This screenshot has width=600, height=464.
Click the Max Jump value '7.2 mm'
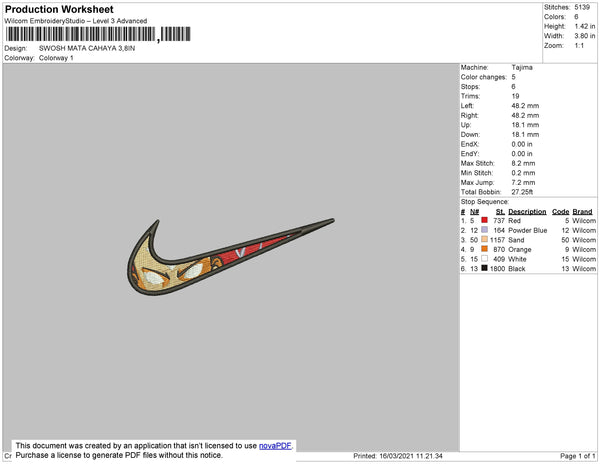[x=523, y=182]
